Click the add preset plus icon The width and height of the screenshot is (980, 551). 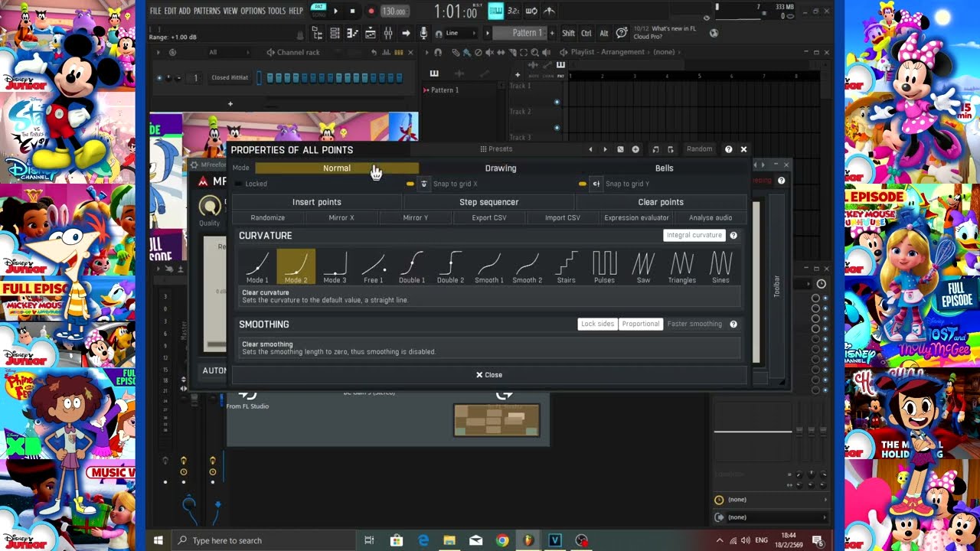coord(635,149)
